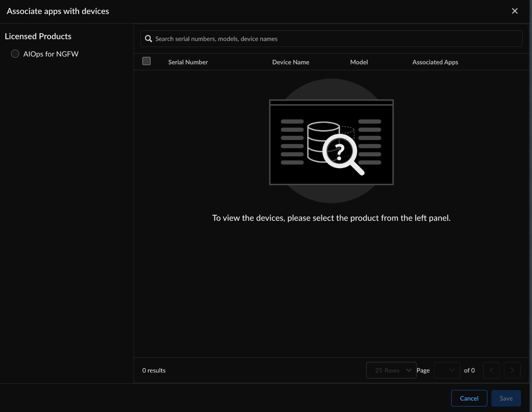Image resolution: width=532 pixels, height=412 pixels.
Task: Sort by Serial Number column header
Action: [x=188, y=62]
